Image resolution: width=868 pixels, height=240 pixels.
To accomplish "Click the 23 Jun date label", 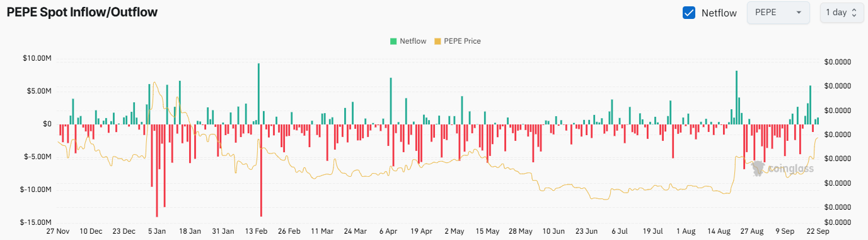I will pos(586,231).
